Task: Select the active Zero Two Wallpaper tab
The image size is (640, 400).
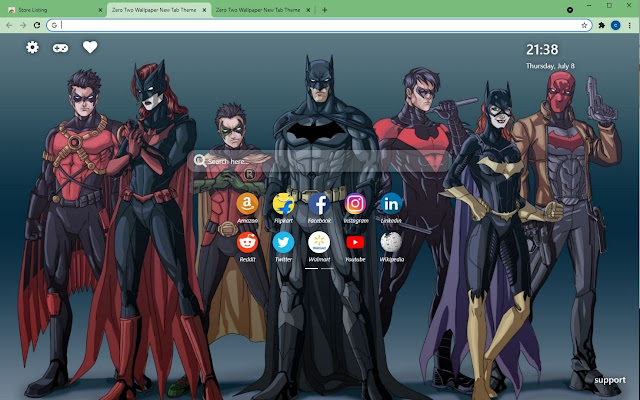Action: coord(158,10)
